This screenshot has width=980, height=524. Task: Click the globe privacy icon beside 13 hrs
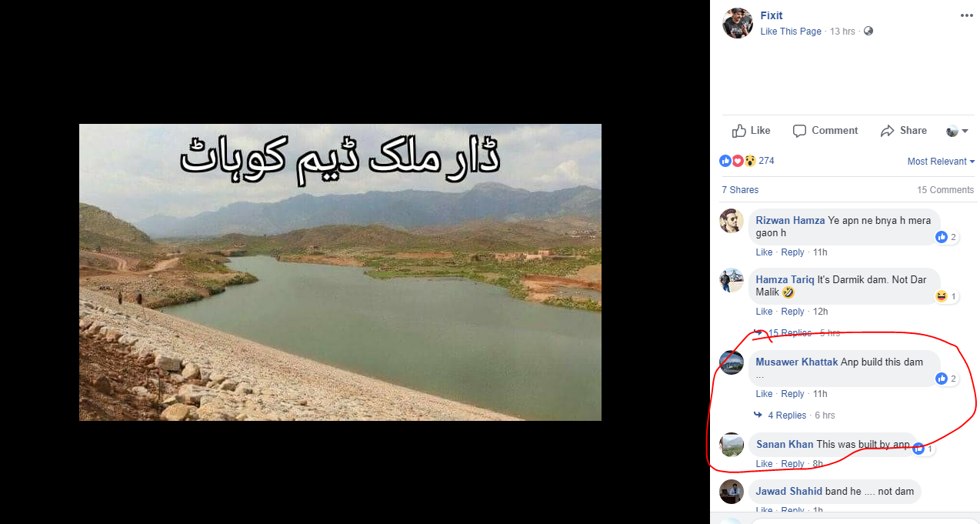click(x=868, y=32)
